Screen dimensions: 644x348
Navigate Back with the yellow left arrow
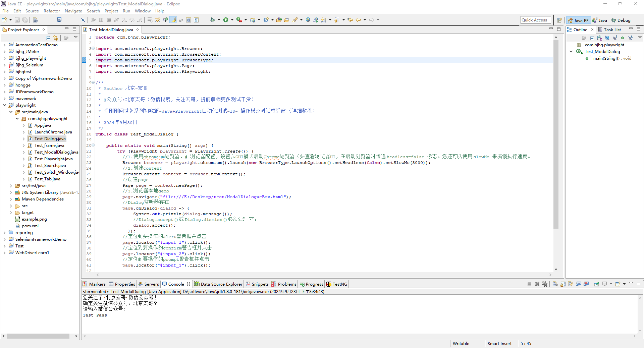pyautogui.click(x=358, y=20)
